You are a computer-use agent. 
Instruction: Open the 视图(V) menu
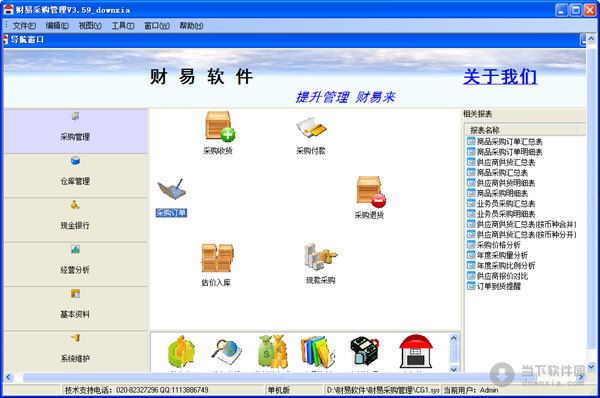90,26
